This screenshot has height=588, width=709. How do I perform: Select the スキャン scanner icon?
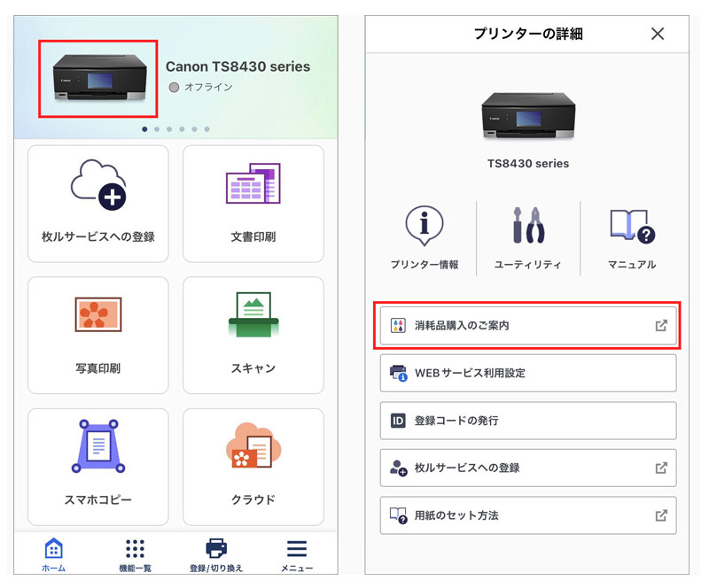click(253, 315)
